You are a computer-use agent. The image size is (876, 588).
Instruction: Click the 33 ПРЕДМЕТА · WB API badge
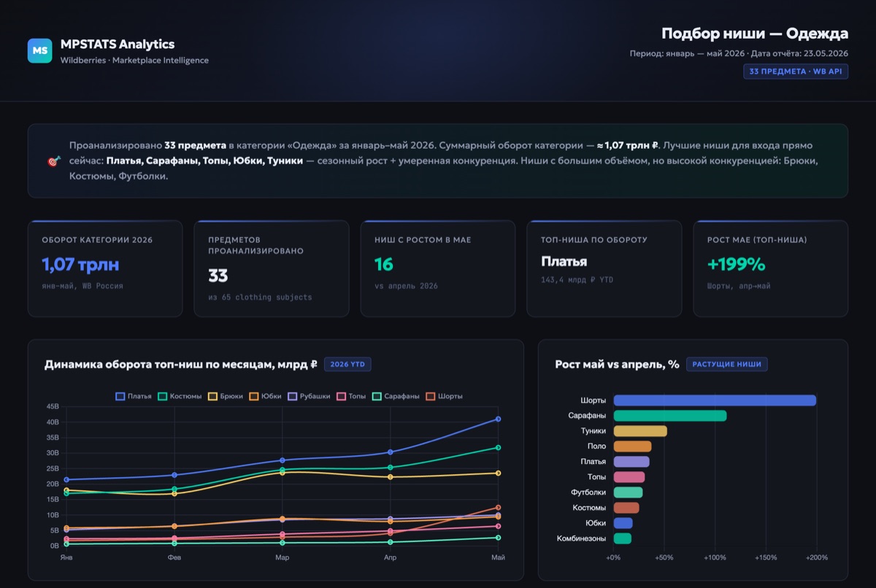(x=796, y=71)
